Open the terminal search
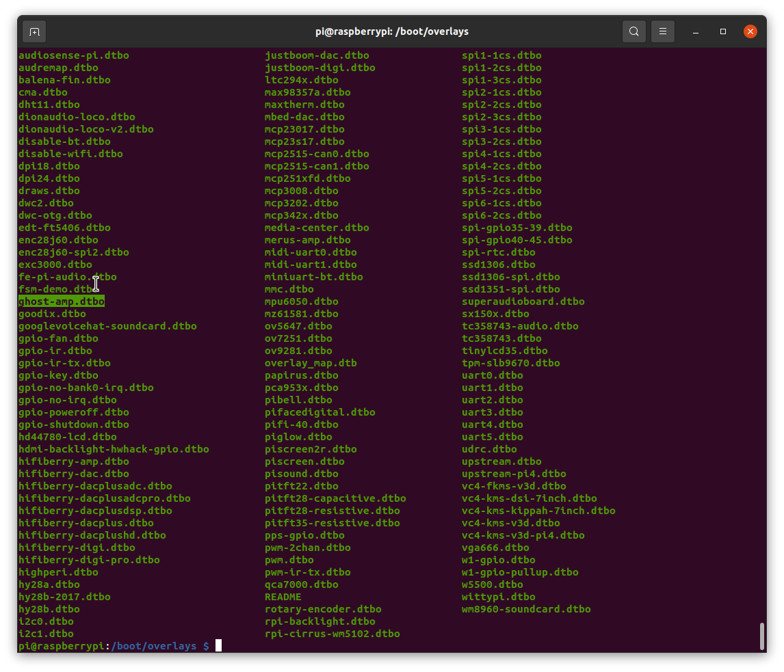The height and width of the screenshot is (672, 784). 633,31
